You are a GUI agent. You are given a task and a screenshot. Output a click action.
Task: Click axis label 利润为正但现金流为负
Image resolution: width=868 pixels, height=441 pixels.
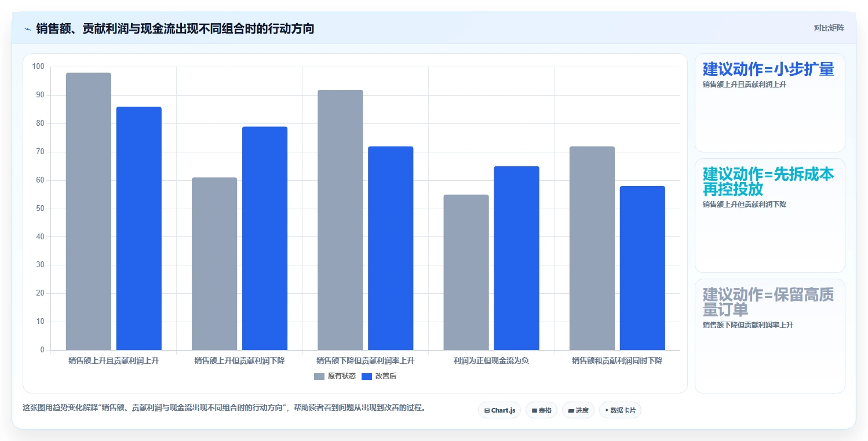click(491, 360)
